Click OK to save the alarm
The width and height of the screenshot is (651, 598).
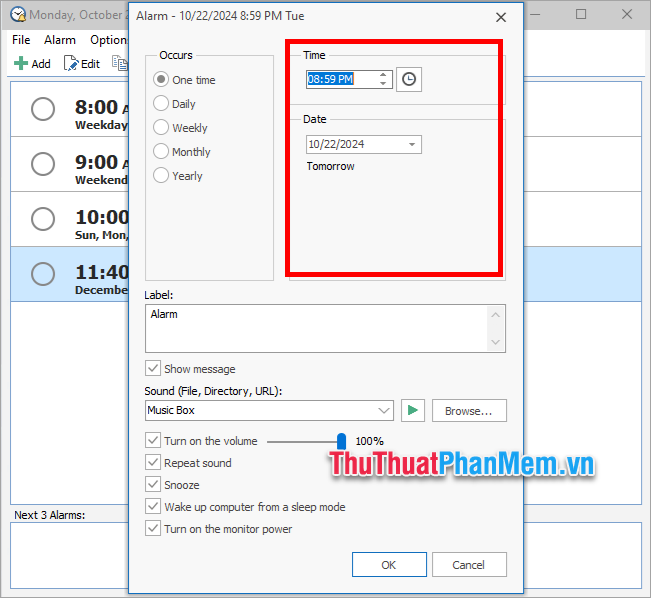click(x=389, y=565)
